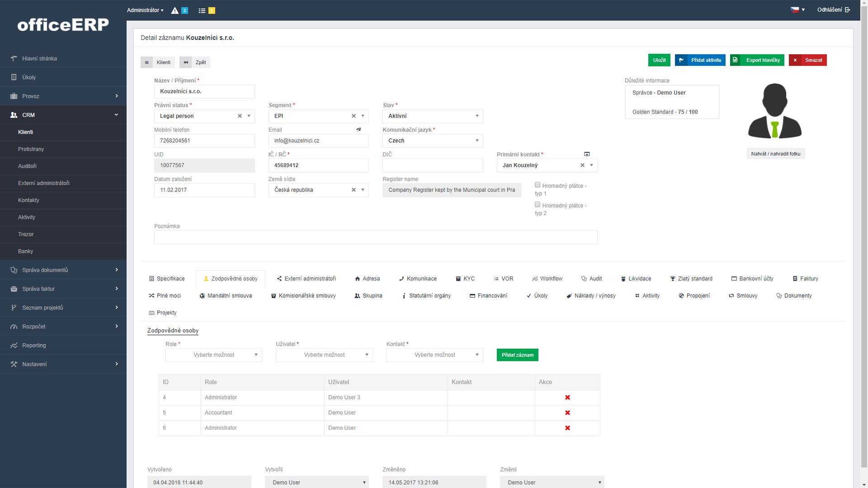Open the task list icon in top bar
The height and width of the screenshot is (488, 868).
(x=202, y=10)
